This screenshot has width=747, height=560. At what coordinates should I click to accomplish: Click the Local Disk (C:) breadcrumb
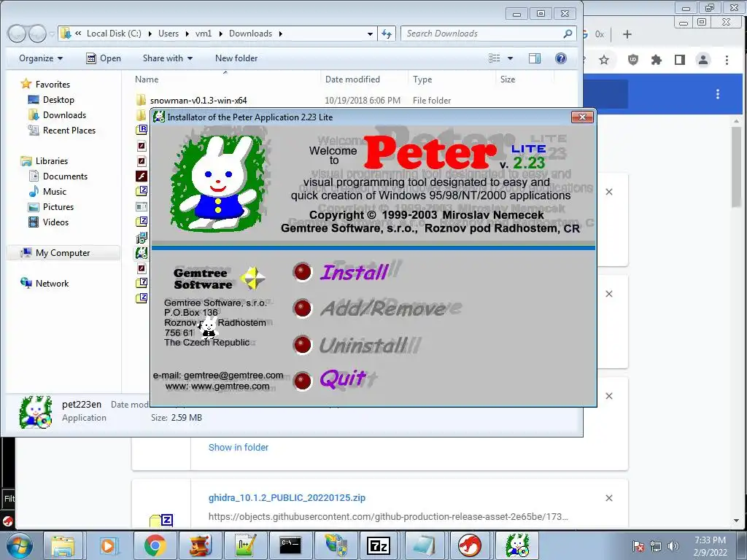(x=114, y=34)
